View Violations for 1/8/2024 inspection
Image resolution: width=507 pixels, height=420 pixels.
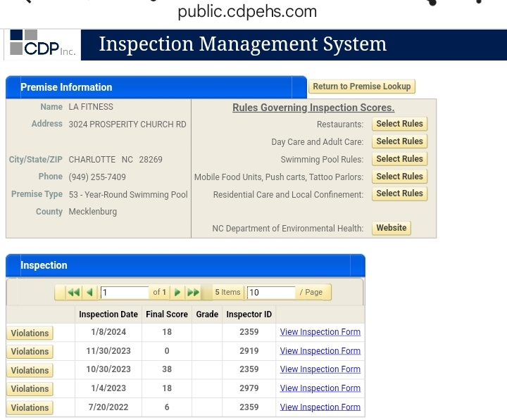[x=30, y=333]
